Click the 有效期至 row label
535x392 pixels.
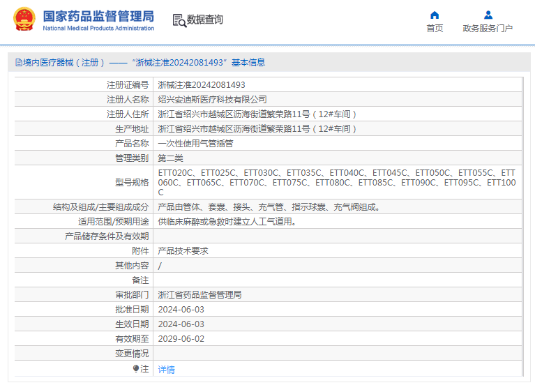click(132, 339)
